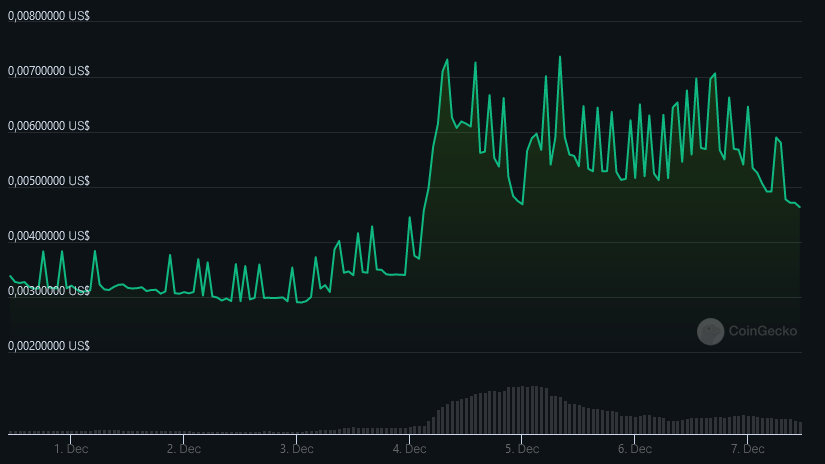Image resolution: width=825 pixels, height=464 pixels.
Task: Select the 7. Dec date label
Action: coord(748,449)
